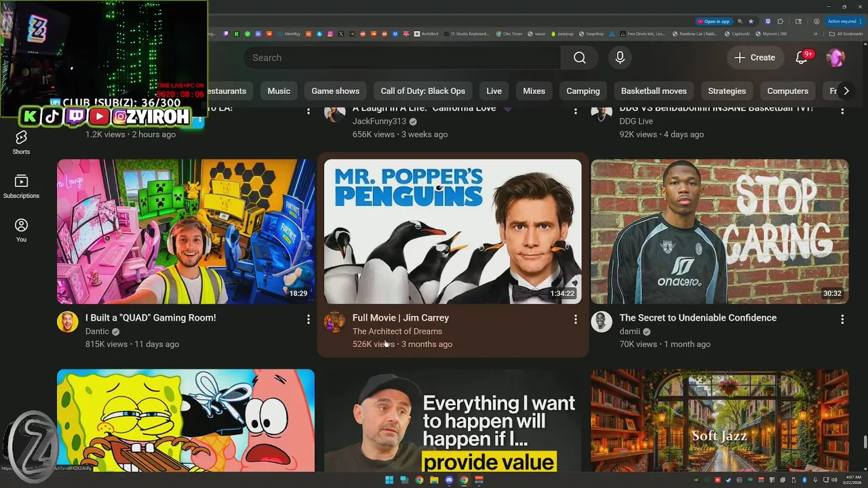Open options for Secret to Undeniable Confidence video
The width and height of the screenshot is (868, 488).
pos(842,319)
